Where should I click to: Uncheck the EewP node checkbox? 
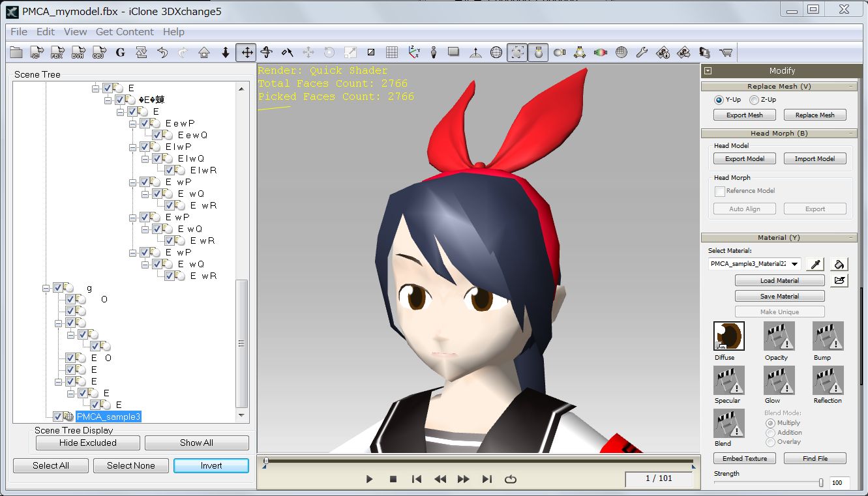click(x=145, y=123)
